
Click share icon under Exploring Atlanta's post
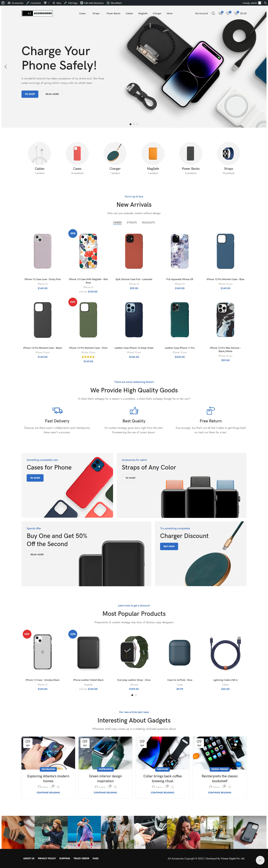click(58, 787)
